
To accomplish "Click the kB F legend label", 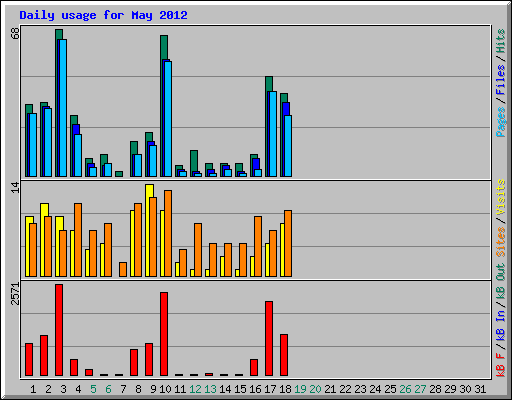I will pos(501,365).
